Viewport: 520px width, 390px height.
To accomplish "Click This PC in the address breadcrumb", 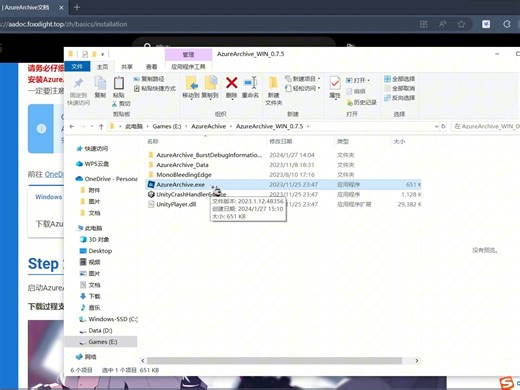I will coord(134,126).
